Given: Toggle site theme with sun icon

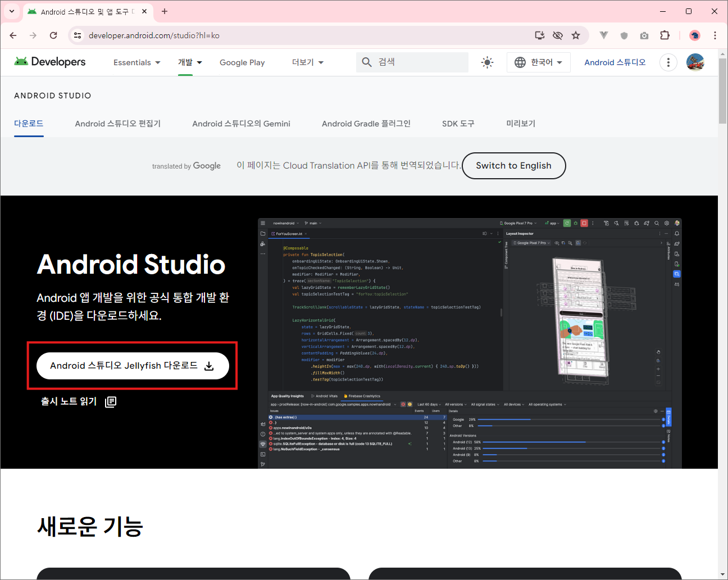Looking at the screenshot, I should click(x=488, y=62).
